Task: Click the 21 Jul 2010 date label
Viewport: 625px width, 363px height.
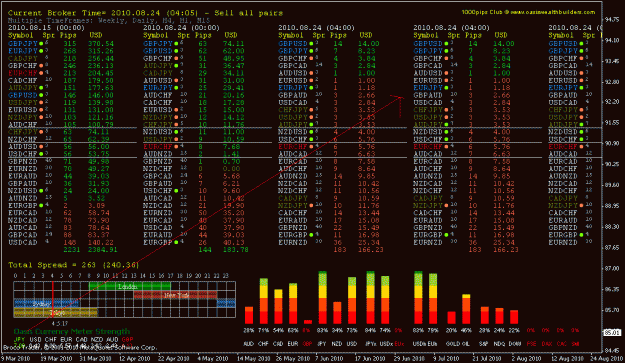Action: (488, 358)
